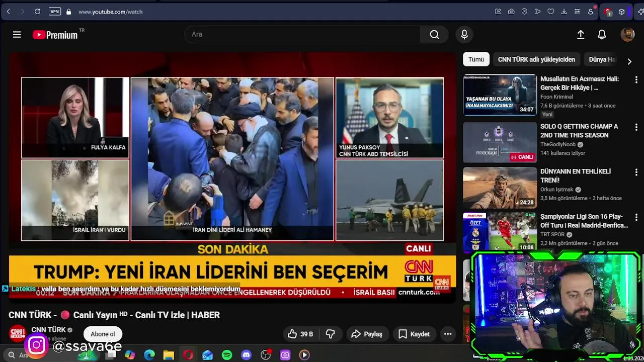
Task: Open the Orkun Işıtmak channel link
Action: pos(557,190)
